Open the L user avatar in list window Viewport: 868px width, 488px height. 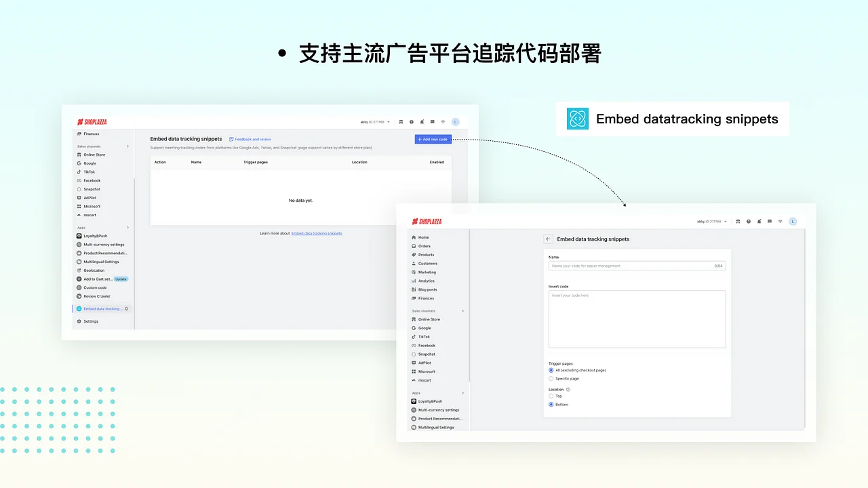pos(455,122)
